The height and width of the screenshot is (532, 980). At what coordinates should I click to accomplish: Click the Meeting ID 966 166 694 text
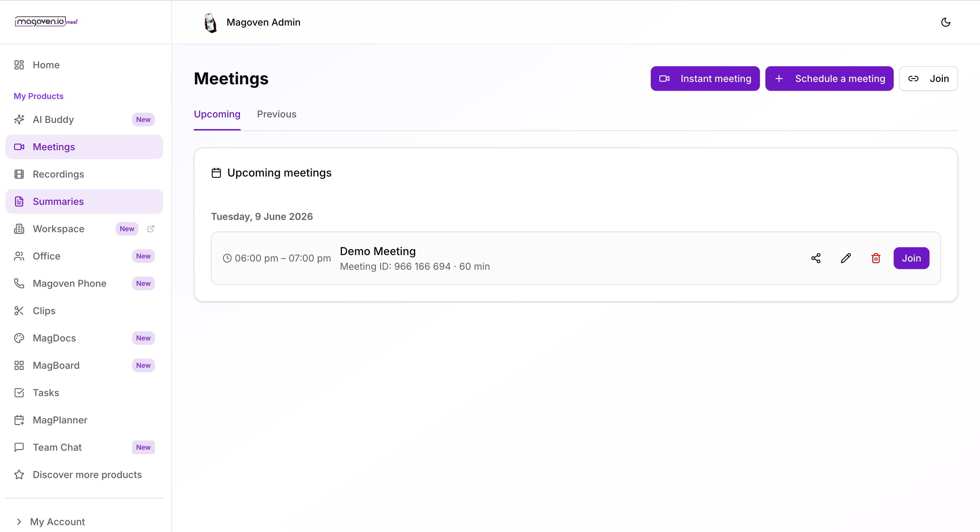pos(395,266)
